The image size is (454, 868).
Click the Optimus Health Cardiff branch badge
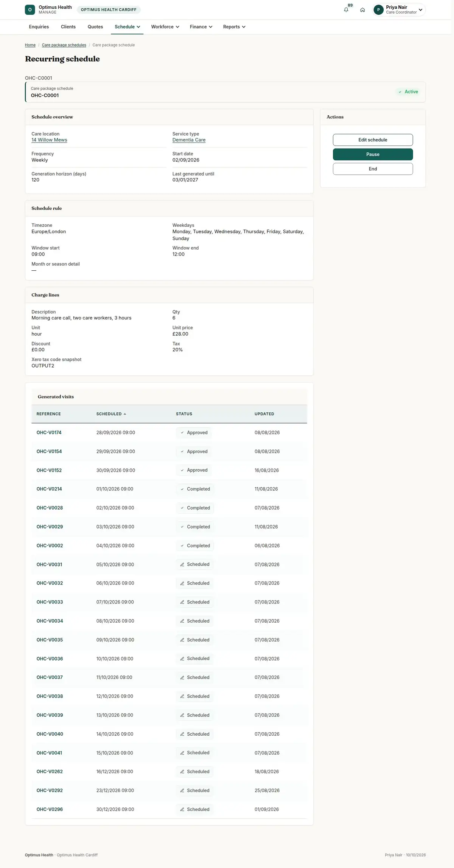[109, 10]
